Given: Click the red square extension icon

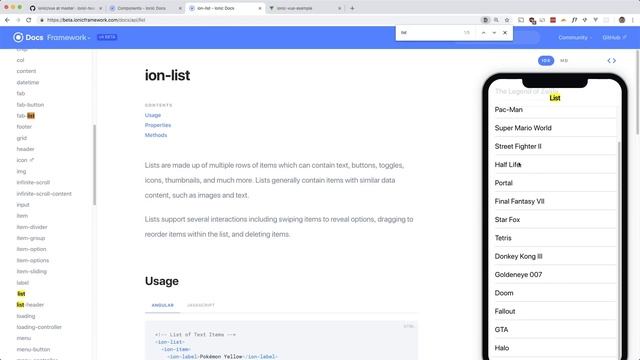Looking at the screenshot, I should (553, 20).
